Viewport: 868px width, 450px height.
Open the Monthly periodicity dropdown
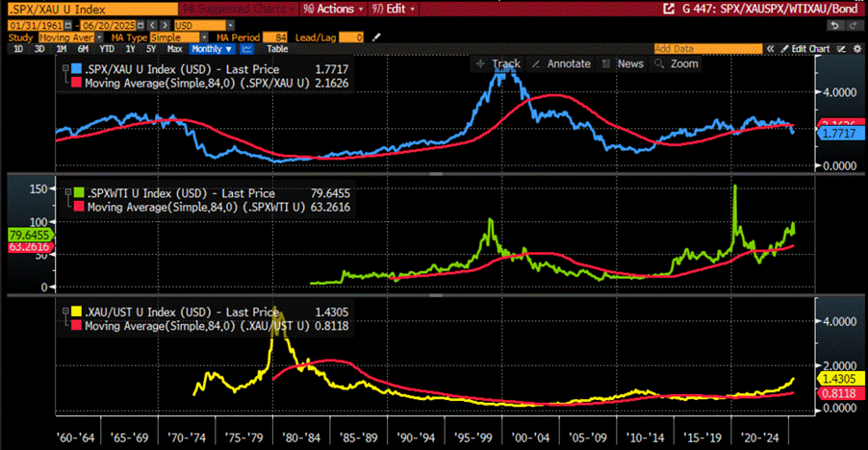[x=213, y=49]
